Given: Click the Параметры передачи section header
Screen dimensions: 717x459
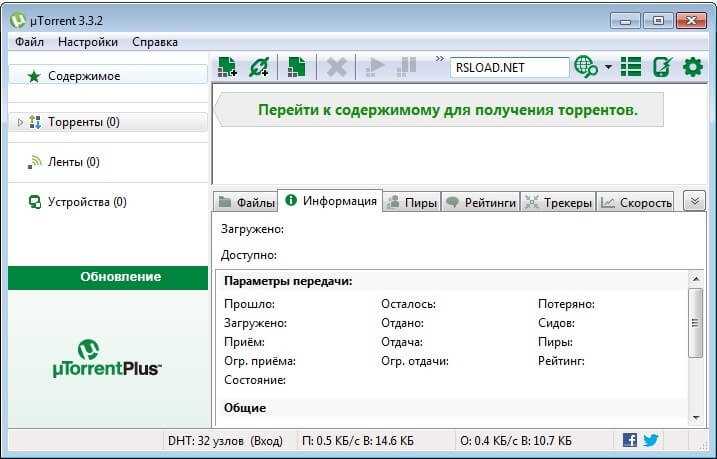Looking at the screenshot, I should 288,281.
